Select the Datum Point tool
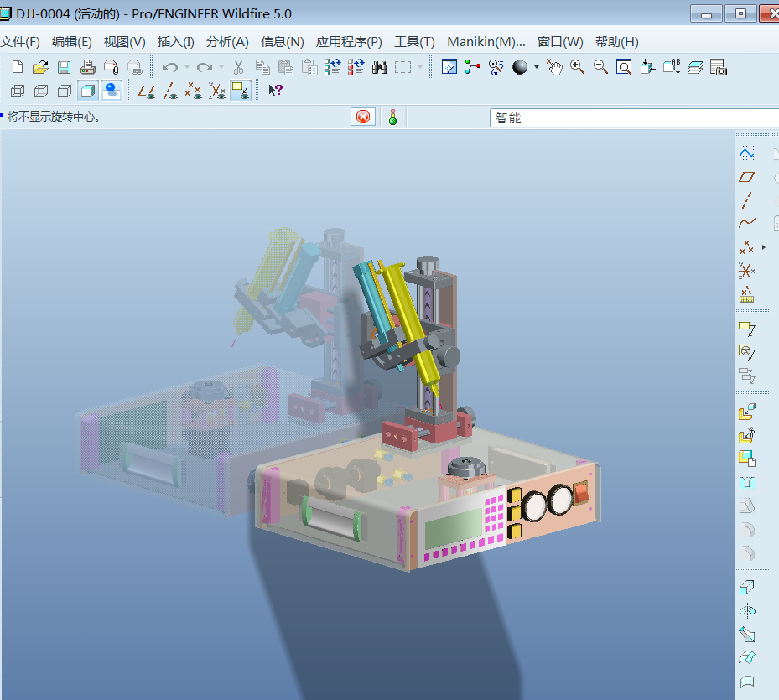779x700 pixels. click(745, 246)
